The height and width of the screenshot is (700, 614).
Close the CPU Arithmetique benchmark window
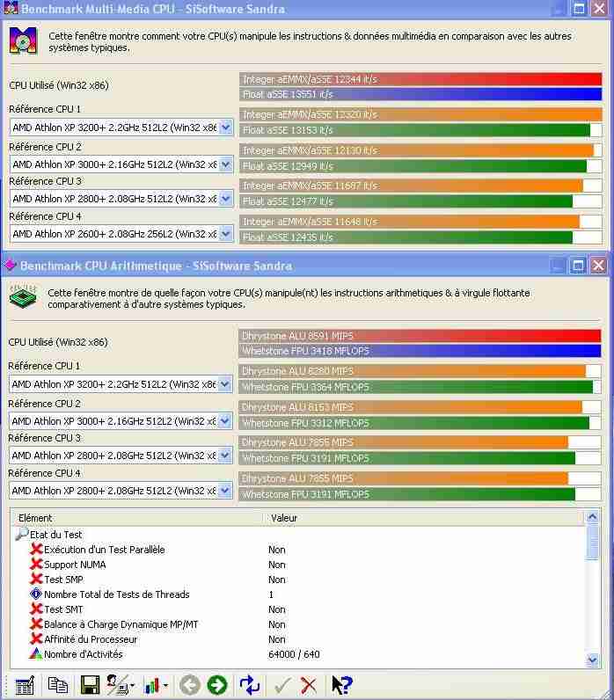[598, 266]
